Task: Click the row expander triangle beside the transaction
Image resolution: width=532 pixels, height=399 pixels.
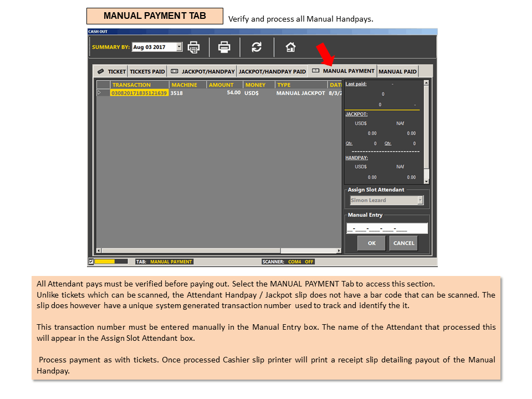Action: click(x=99, y=93)
